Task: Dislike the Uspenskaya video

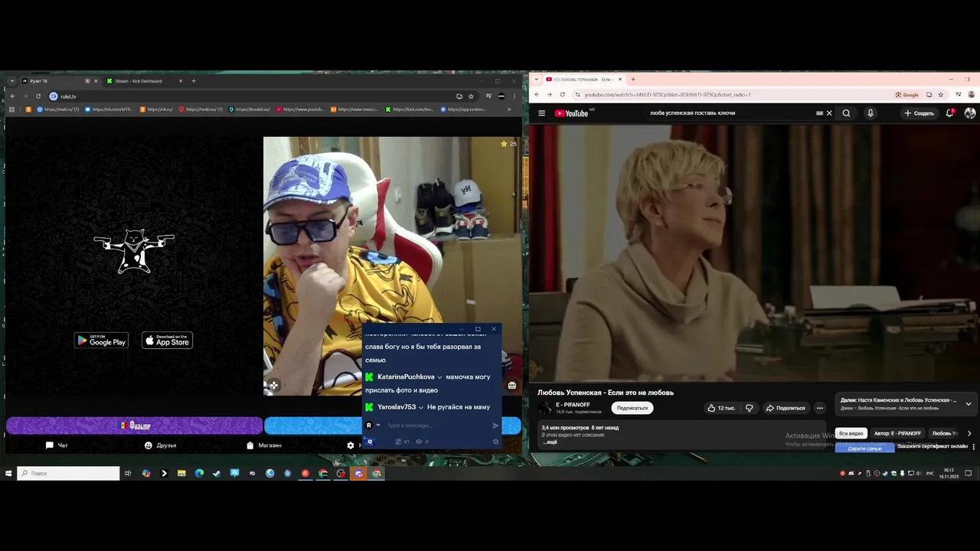Action: (x=750, y=408)
